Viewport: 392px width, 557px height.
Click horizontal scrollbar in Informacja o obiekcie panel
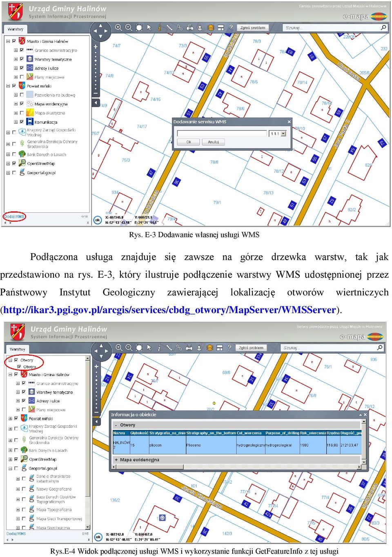click(x=237, y=467)
